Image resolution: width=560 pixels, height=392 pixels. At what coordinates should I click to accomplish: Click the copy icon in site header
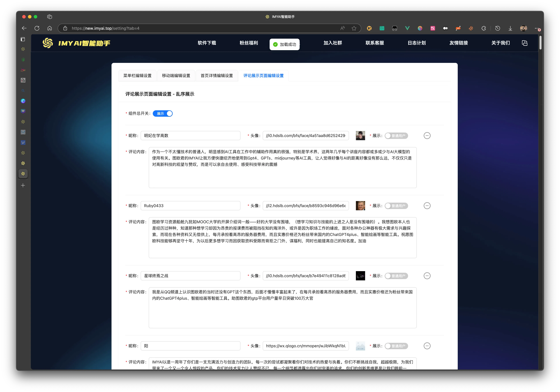point(524,43)
